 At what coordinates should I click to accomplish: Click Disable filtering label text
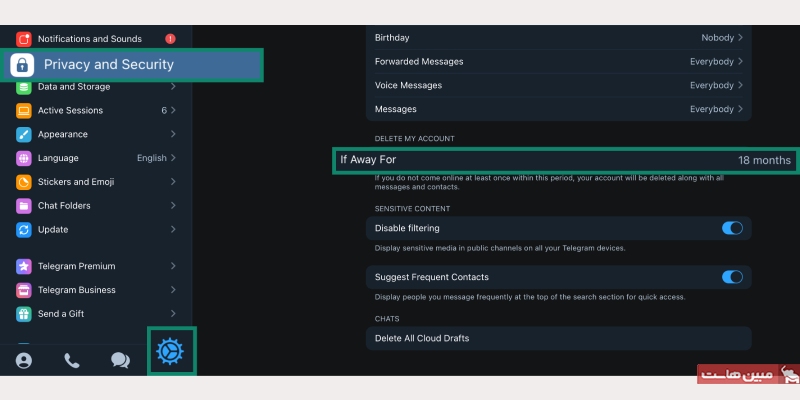click(407, 228)
